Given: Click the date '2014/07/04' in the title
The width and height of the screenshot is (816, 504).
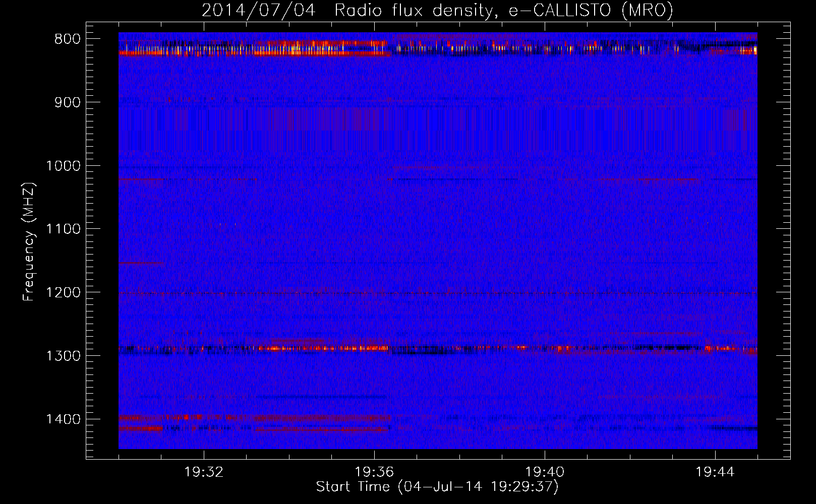Looking at the screenshot, I should (258, 10).
